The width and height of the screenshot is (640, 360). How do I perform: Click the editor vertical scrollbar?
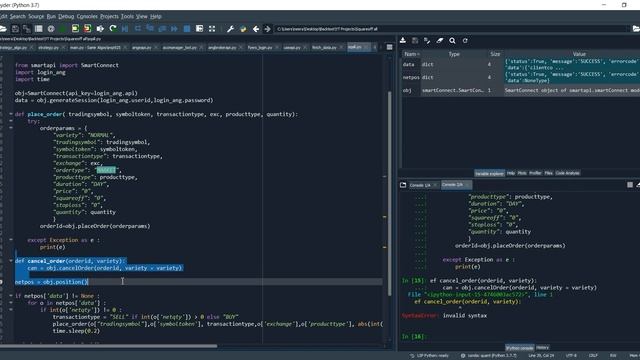pyautogui.click(x=389, y=194)
